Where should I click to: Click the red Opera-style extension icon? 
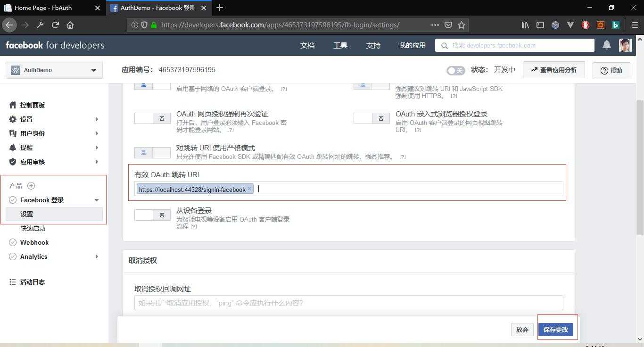pos(586,25)
